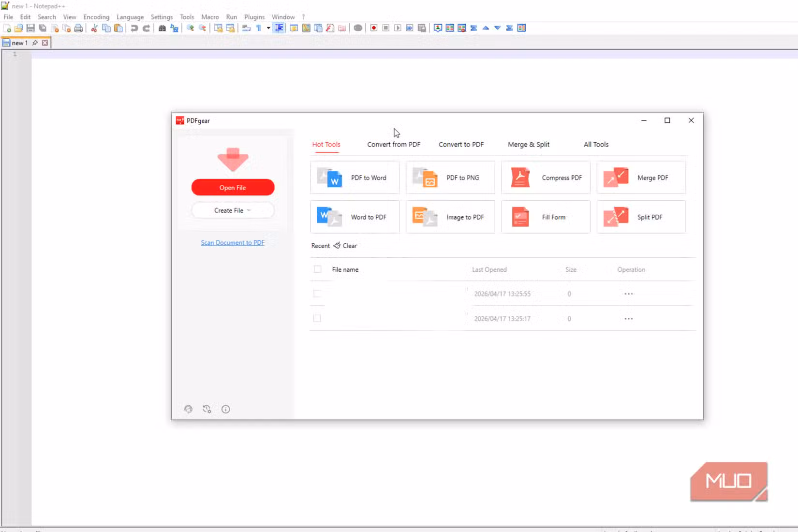Switch to the Convert to PDF tab
Screen dimensions: 798x532
click(461, 145)
